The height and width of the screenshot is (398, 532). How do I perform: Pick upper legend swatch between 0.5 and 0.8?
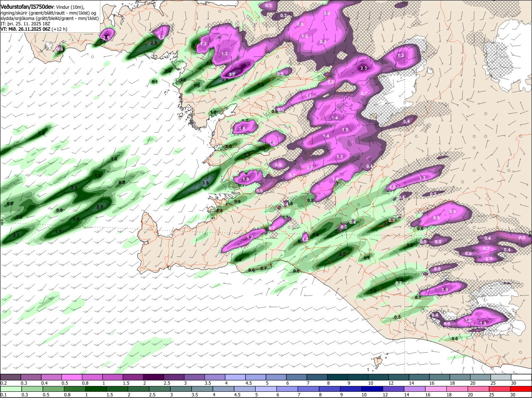[x=71, y=377]
